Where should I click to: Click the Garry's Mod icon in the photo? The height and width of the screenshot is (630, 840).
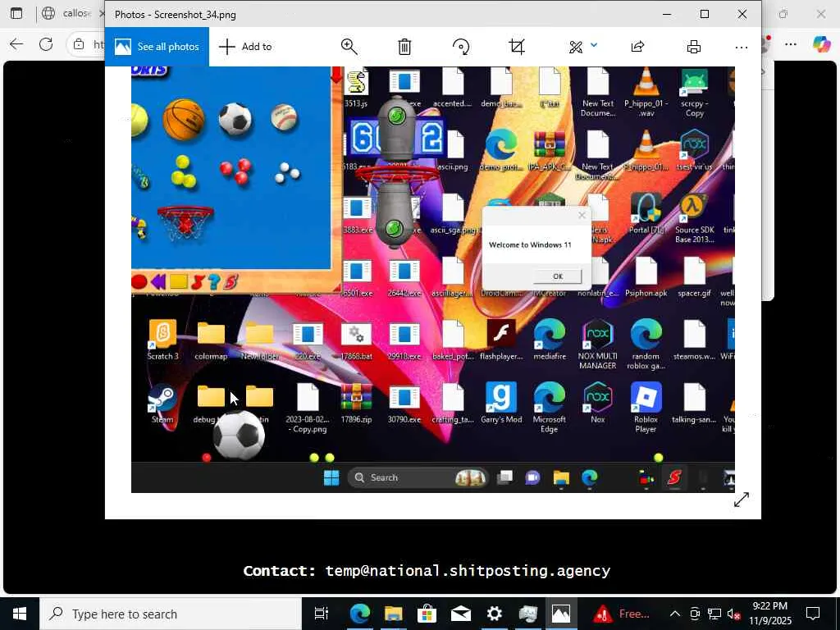[x=501, y=403]
